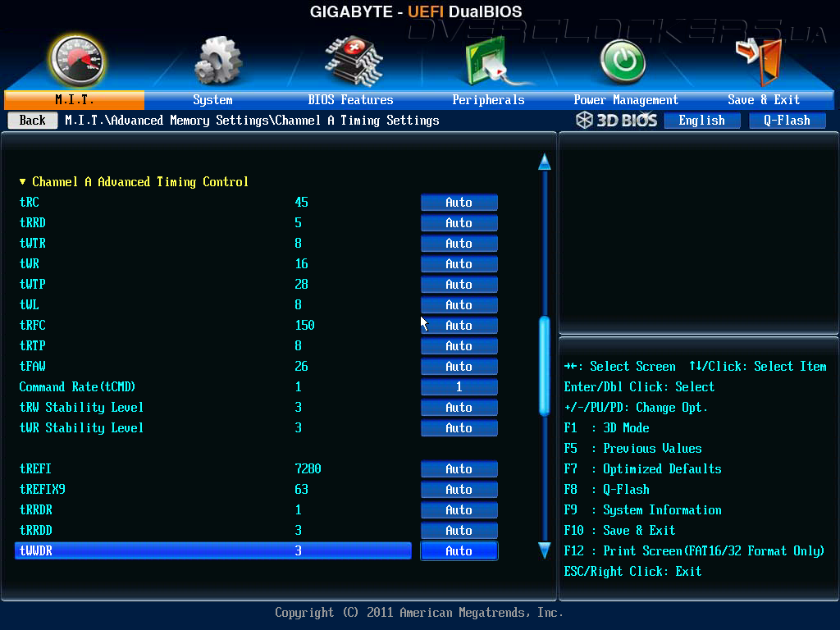Select the tRW Stability Level label

[x=81, y=408]
